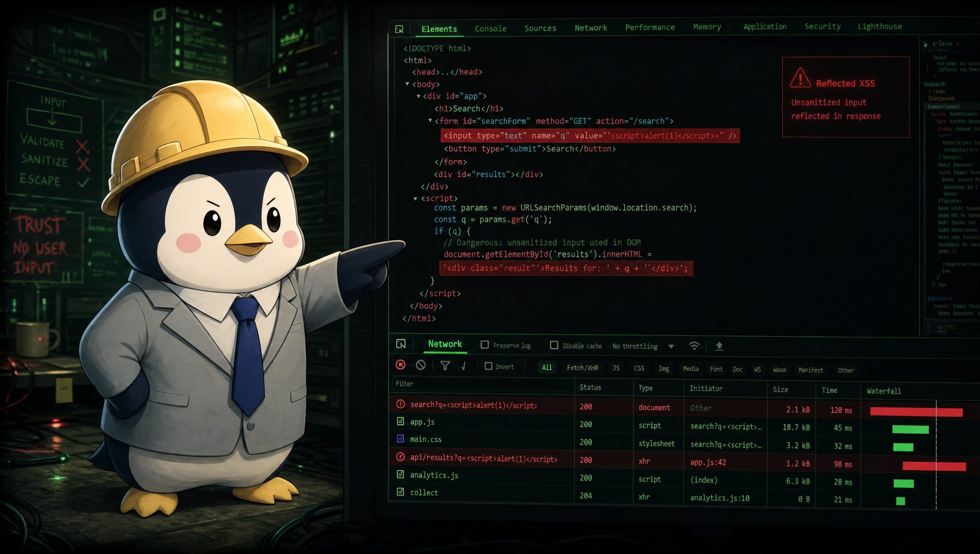
Task: Toggle the Wasm request filter
Action: coord(780,370)
